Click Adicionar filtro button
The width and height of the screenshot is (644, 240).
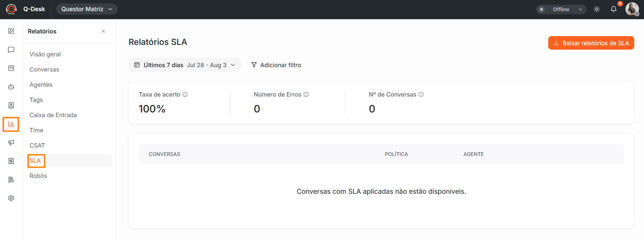[x=276, y=65]
